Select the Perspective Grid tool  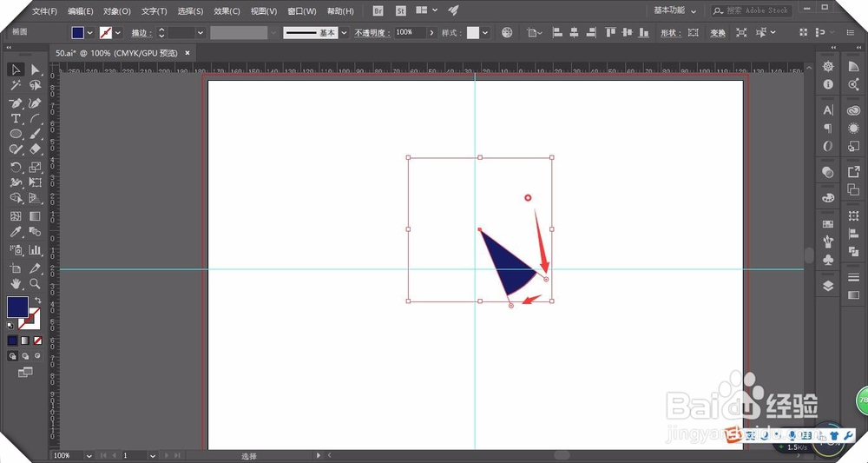35,198
